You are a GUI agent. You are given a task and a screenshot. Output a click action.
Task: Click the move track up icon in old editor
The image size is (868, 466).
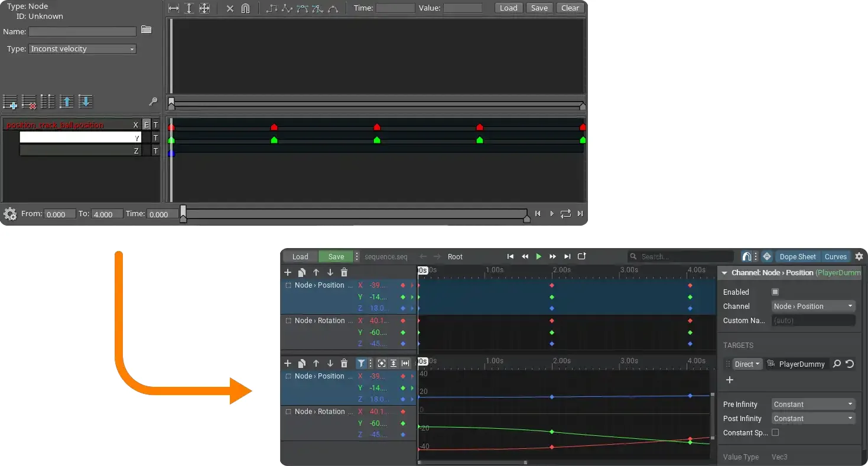click(67, 102)
